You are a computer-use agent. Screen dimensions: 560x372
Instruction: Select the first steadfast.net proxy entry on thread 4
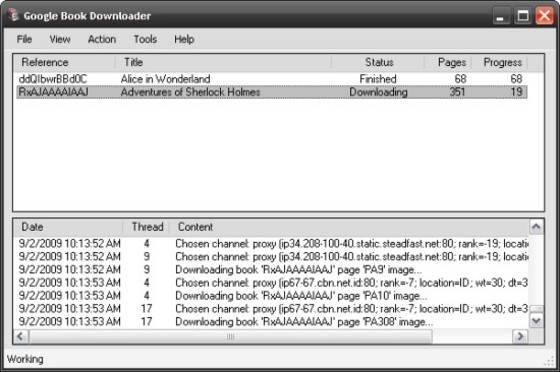[x=271, y=243]
